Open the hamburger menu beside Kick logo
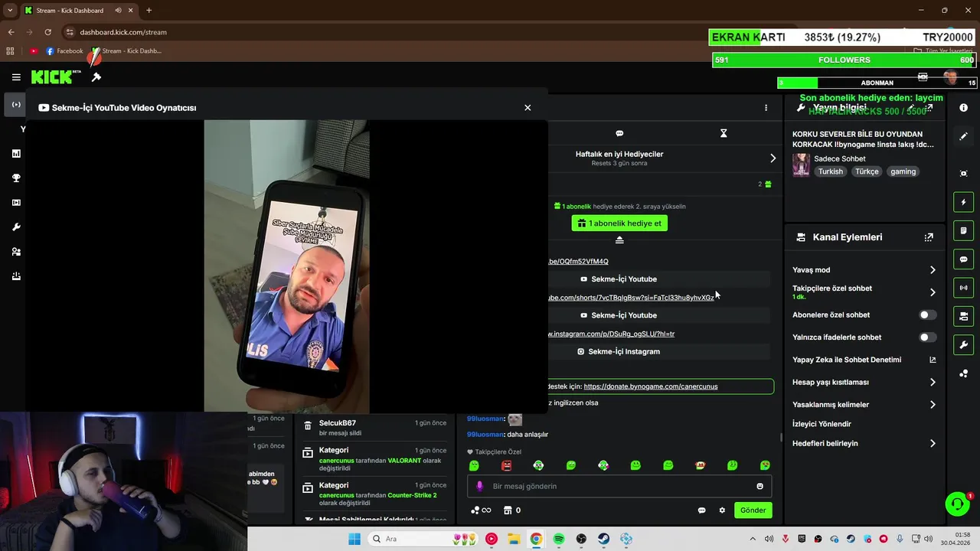980x551 pixels. pyautogui.click(x=16, y=77)
